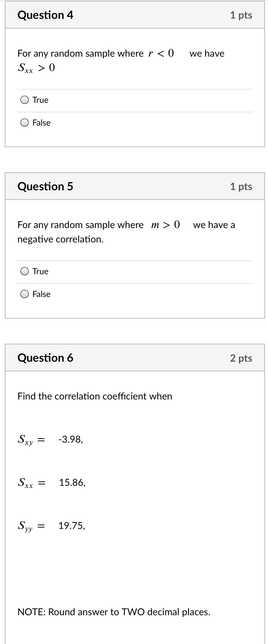Click the correlation coefficient prompt text
The width and height of the screenshot is (268, 644).
tap(94, 396)
